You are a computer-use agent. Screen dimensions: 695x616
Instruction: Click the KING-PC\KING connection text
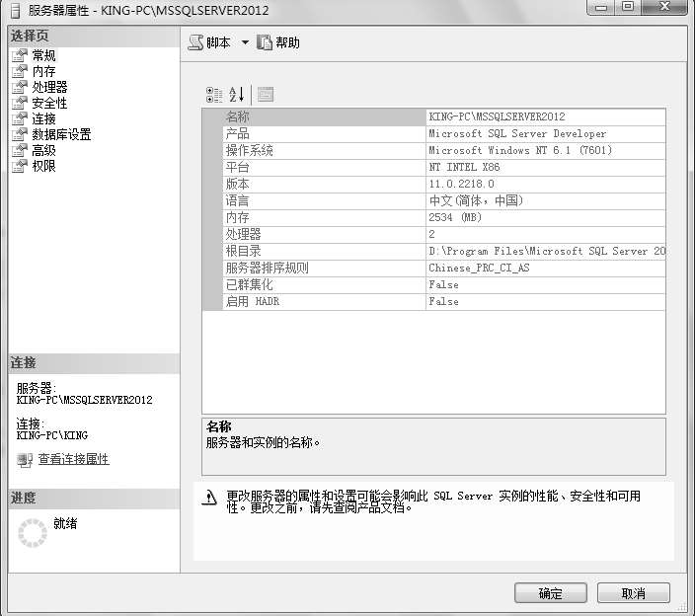(52, 435)
